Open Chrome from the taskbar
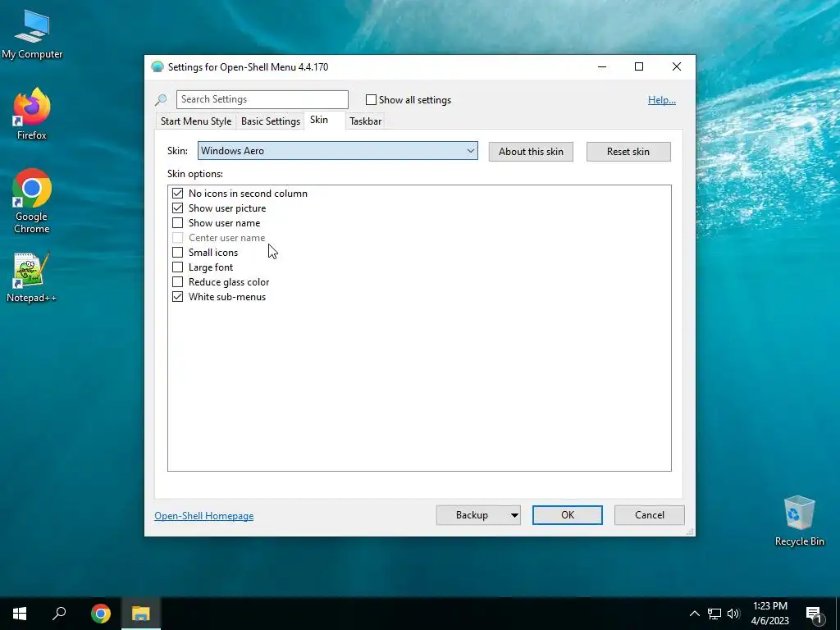The image size is (840, 630). point(101,614)
